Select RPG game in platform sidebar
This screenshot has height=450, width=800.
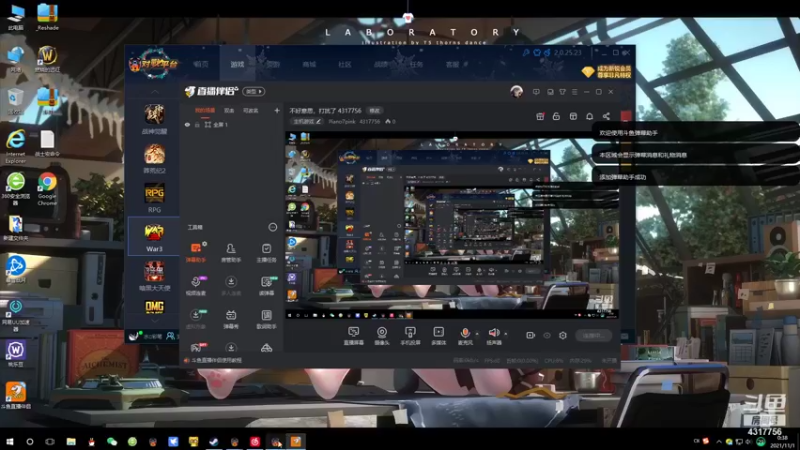point(154,198)
